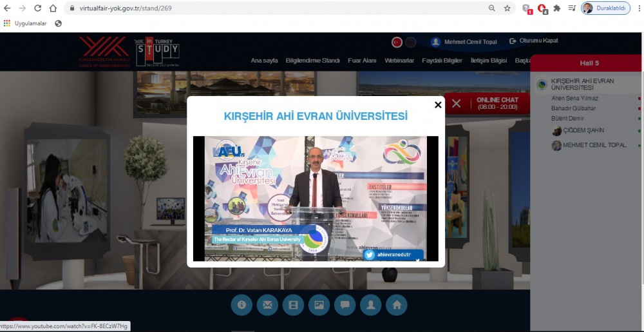
Task: Open the Webinarlar menu item
Action: 399,61
